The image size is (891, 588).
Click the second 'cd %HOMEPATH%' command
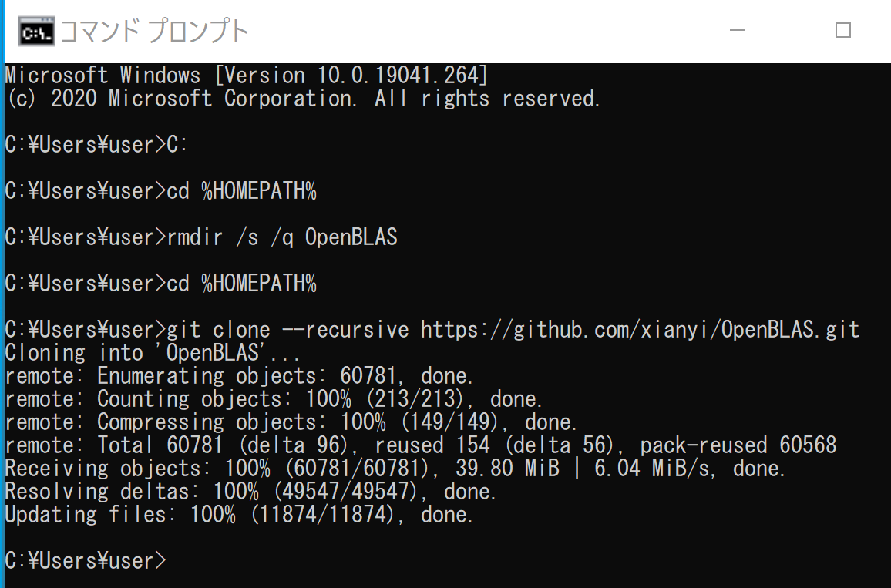(241, 284)
